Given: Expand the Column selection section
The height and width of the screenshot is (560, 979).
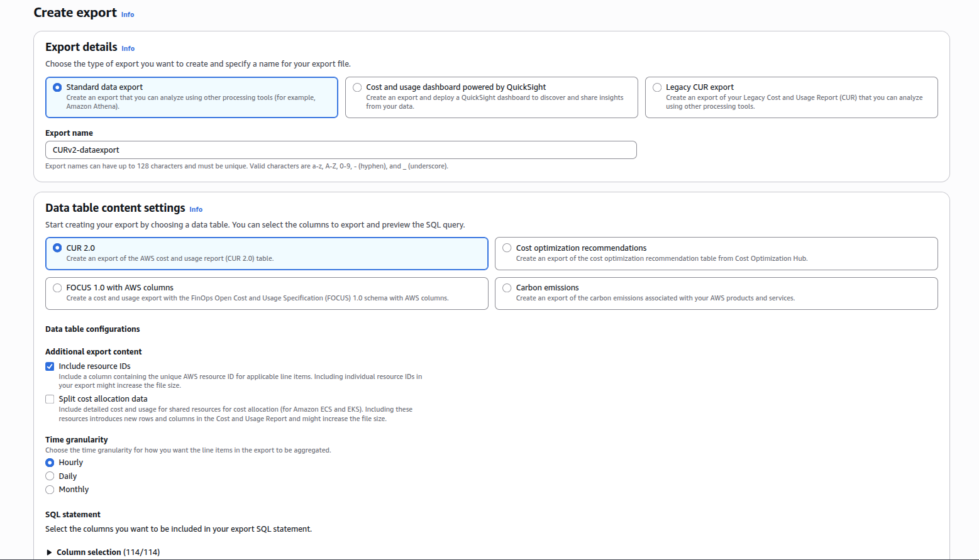Looking at the screenshot, I should point(108,552).
